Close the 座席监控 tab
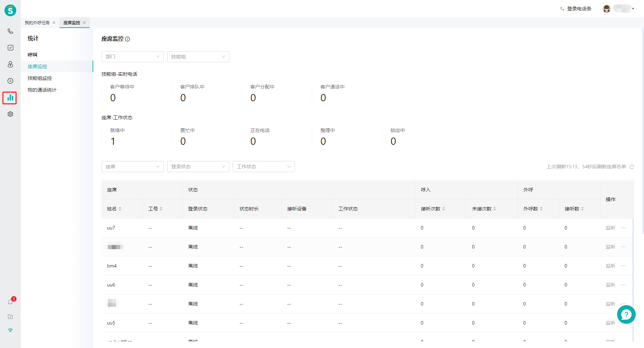Screen dimensions: 644x348 click(84, 23)
